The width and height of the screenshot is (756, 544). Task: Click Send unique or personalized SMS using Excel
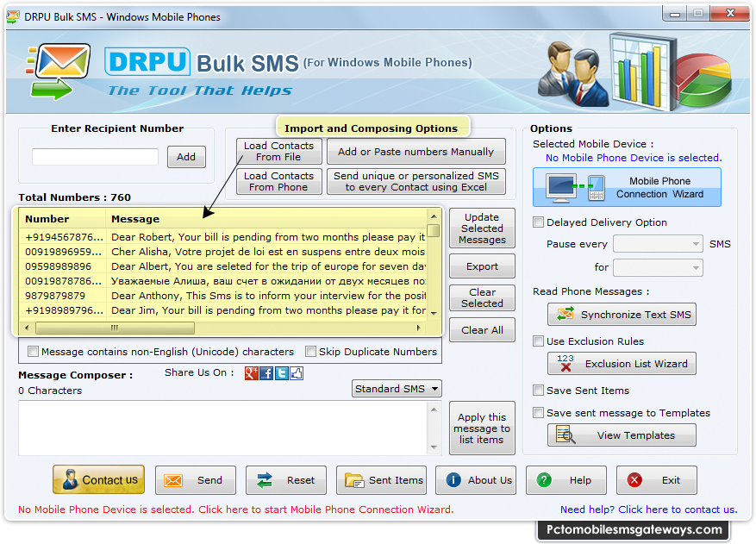point(415,181)
